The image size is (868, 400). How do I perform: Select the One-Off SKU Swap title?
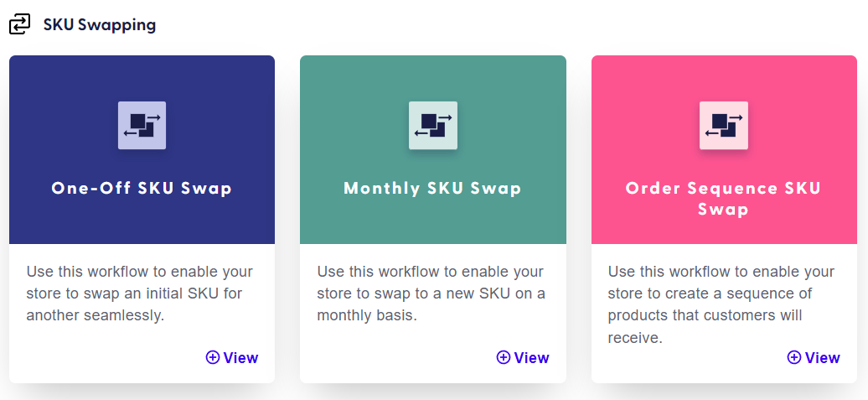click(142, 189)
